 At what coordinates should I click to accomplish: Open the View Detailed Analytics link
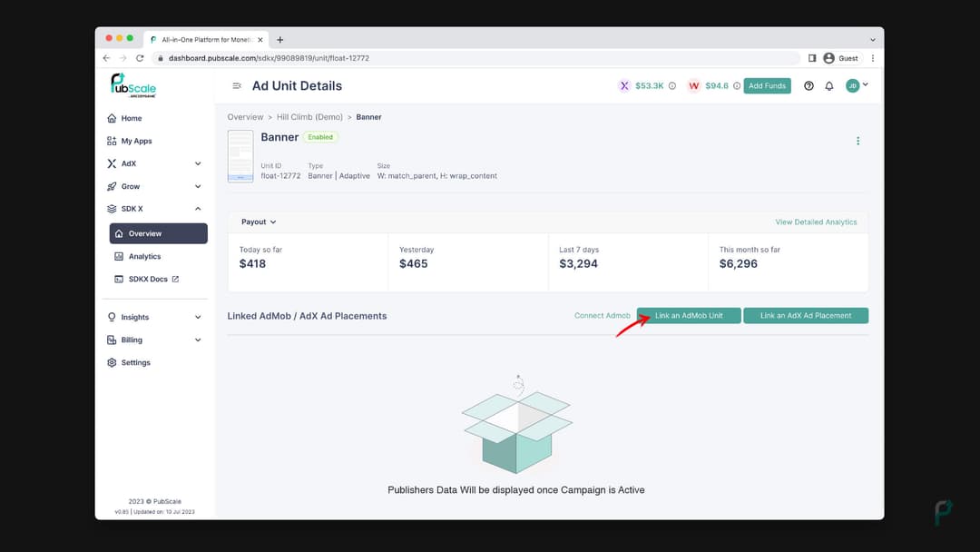click(x=816, y=222)
